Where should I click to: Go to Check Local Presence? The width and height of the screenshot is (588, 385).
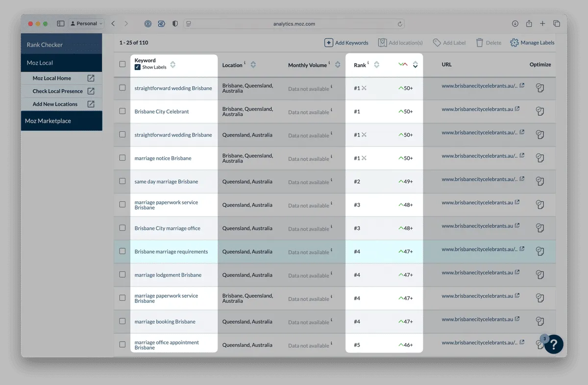click(58, 91)
